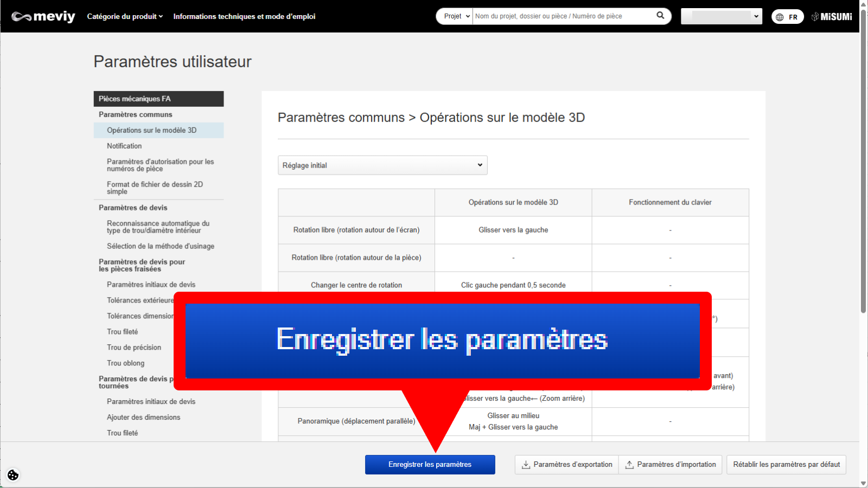This screenshot has height=488, width=868.
Task: Open Format de fichier de dessin 2D simple
Action: point(155,188)
